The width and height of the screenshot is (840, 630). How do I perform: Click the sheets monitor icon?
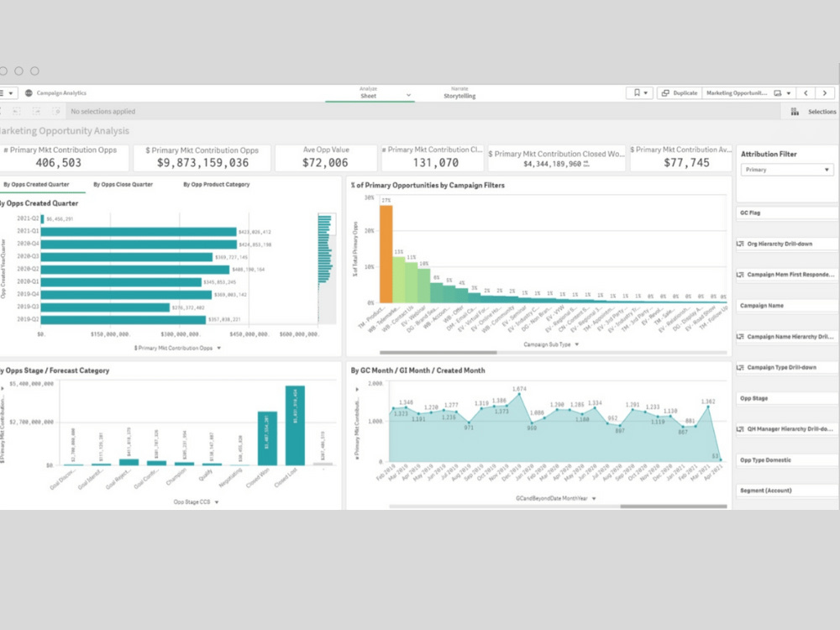tap(778, 93)
